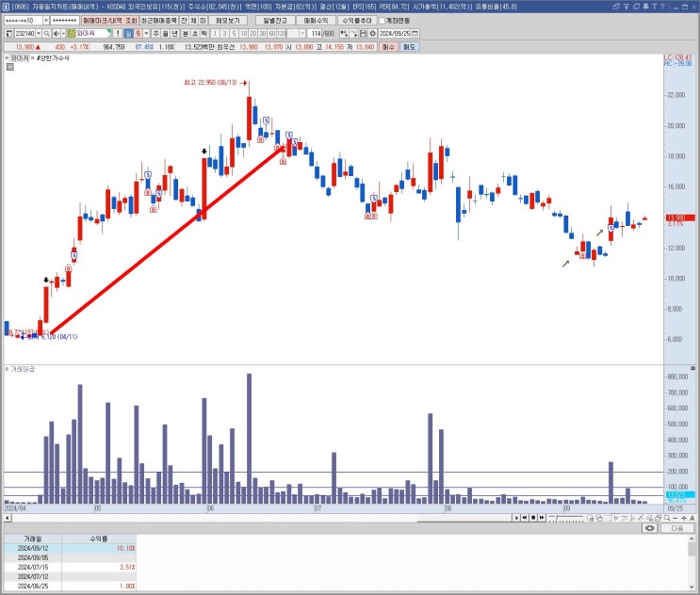
Task: Click the chart zoom slider track
Action: coord(566,518)
